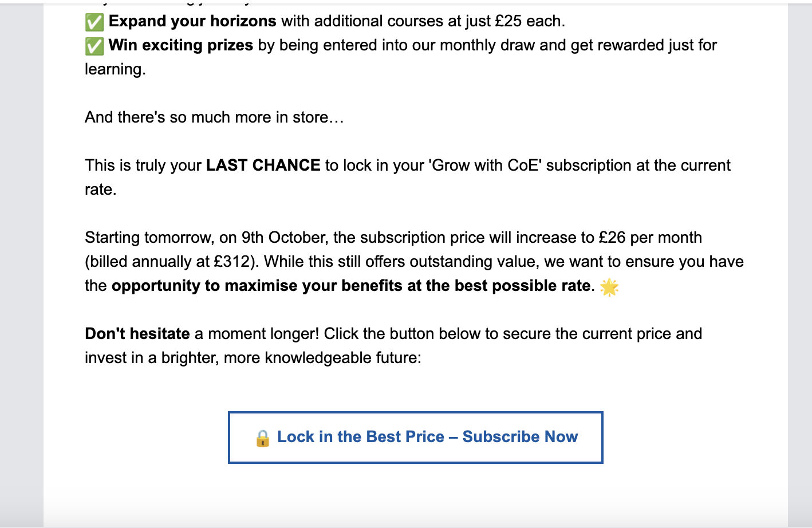This screenshot has width=812, height=528.
Task: Click the empty white area below the subscribe button
Action: point(416,494)
